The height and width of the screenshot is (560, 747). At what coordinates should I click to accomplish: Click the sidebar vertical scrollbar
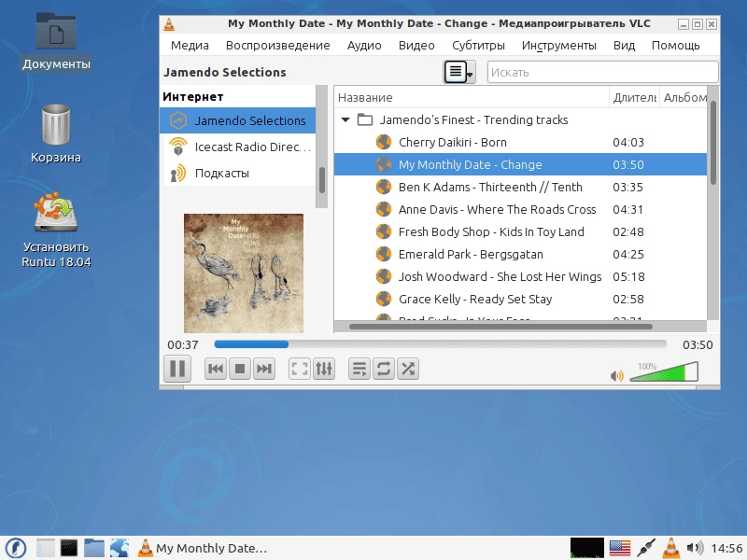click(322, 180)
